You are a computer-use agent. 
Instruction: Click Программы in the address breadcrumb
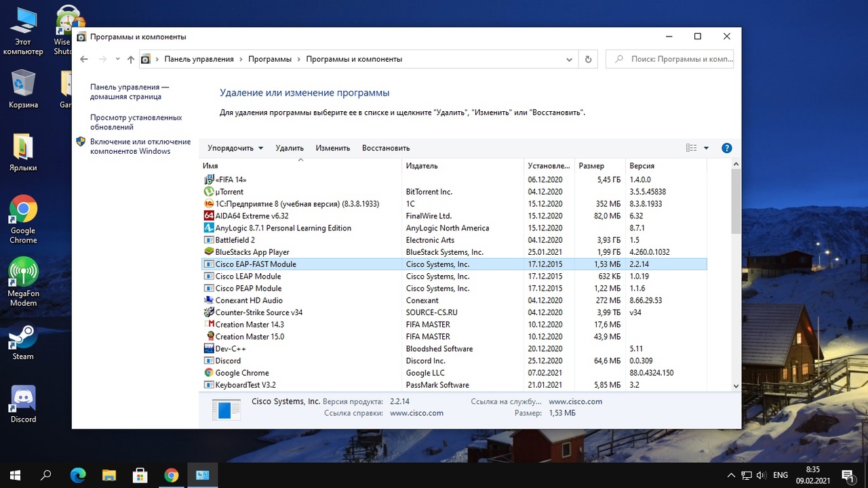click(x=270, y=59)
